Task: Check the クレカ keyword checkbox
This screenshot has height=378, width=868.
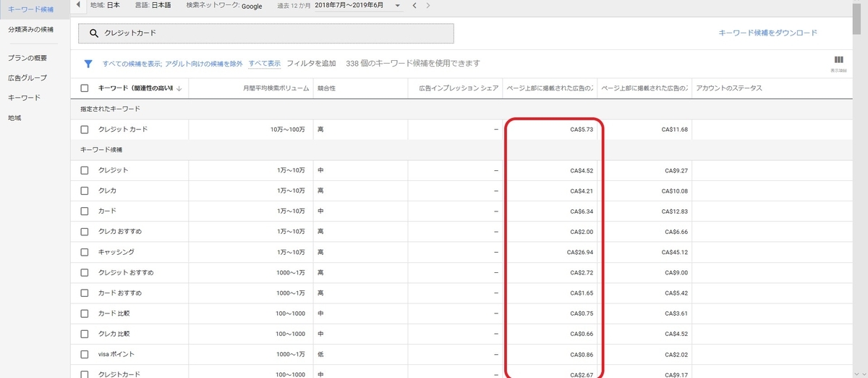Action: (x=85, y=190)
